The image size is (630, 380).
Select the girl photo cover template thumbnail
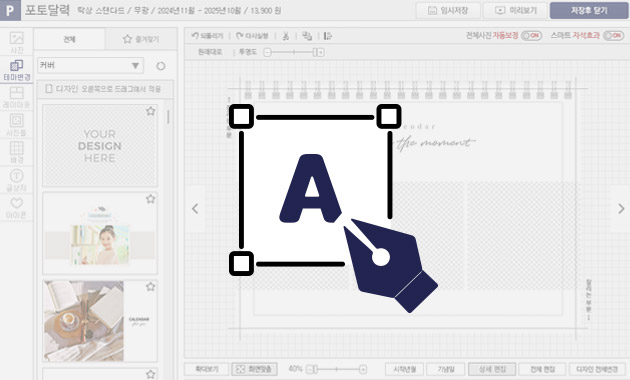100,233
